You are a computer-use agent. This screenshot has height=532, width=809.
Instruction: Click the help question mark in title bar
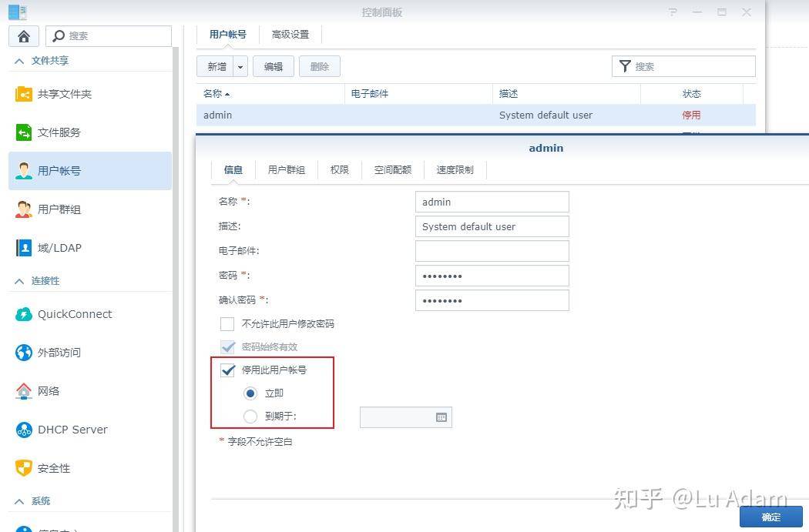673,12
